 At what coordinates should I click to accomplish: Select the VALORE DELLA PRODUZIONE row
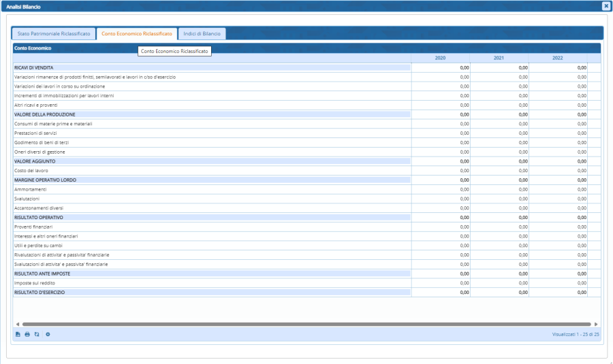(211, 114)
